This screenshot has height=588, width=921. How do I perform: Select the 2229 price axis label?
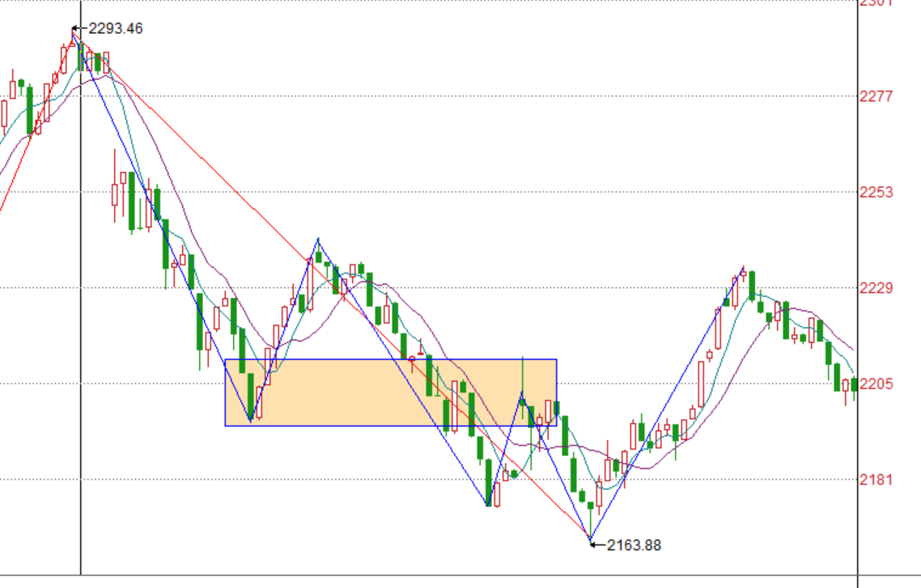pyautogui.click(x=876, y=288)
